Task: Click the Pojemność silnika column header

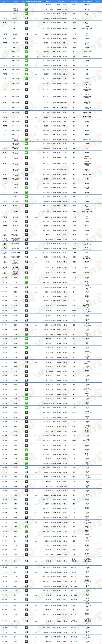Action: tap(37, 1)
